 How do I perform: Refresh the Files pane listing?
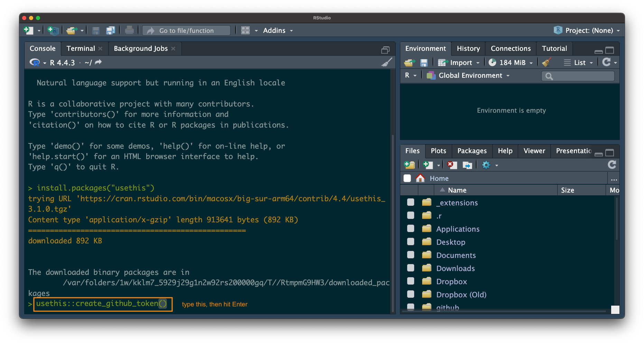point(612,165)
